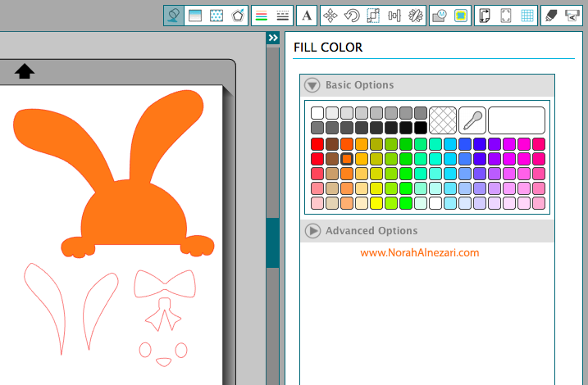Open the Offset window icon
This screenshot has height=385, width=588.
point(461,16)
